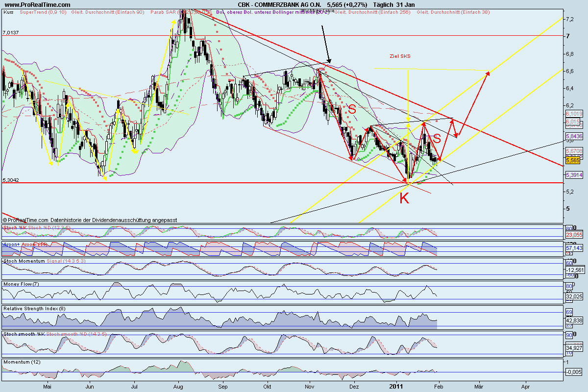The width and height of the screenshot is (588, 392).
Task: Select the 'Momentum (12)' indicator label
Action: tap(22, 361)
